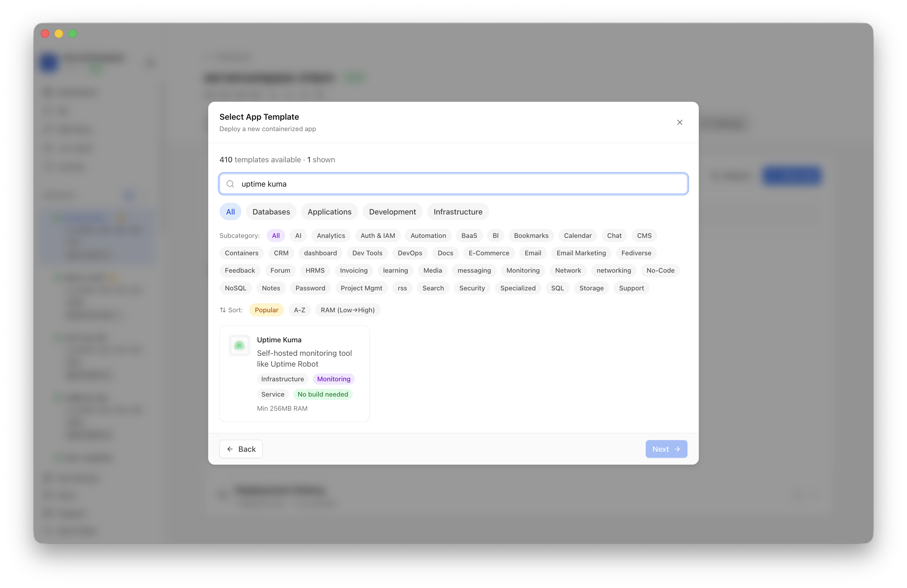Filter by Storage subcategory

591,288
